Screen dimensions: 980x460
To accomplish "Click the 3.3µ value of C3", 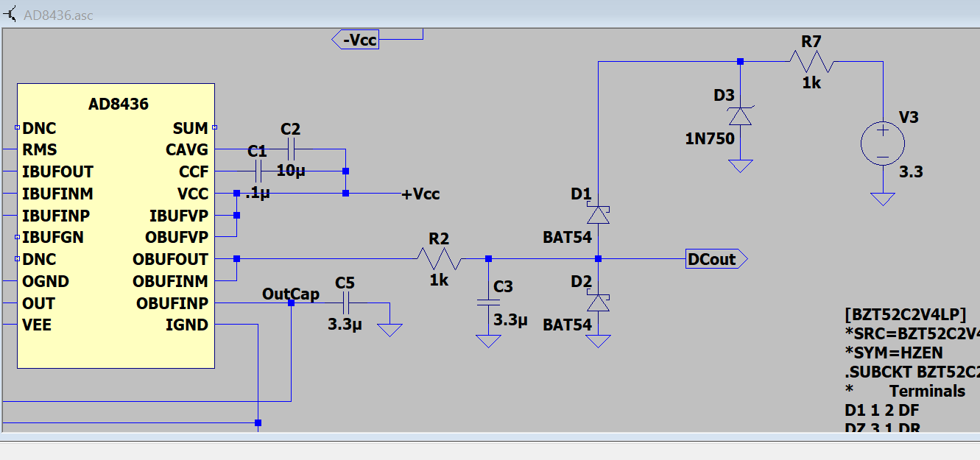I will point(510,320).
